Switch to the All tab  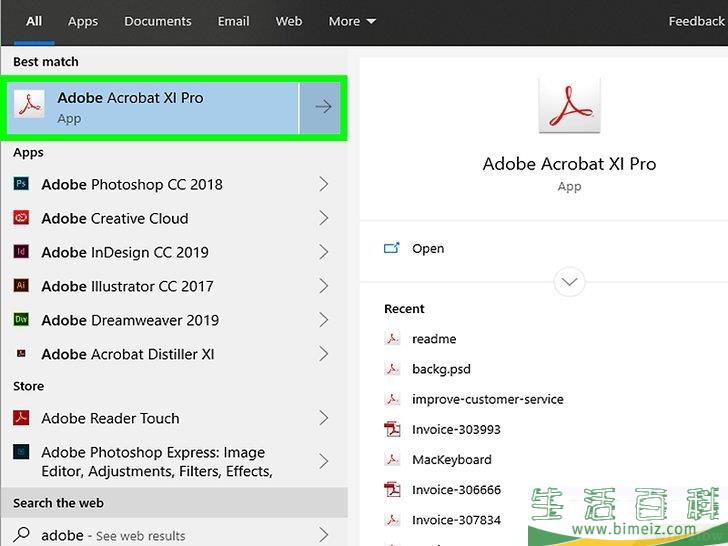(x=34, y=21)
